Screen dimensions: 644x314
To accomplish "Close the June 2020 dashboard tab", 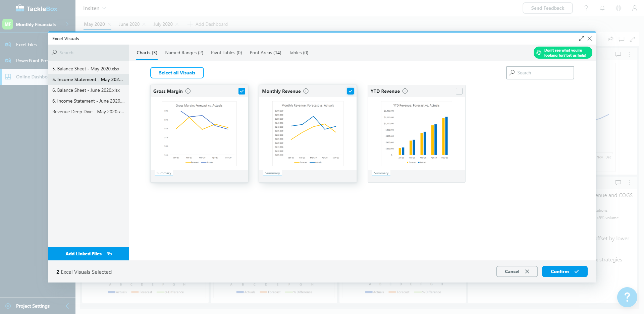I will pos(144,24).
